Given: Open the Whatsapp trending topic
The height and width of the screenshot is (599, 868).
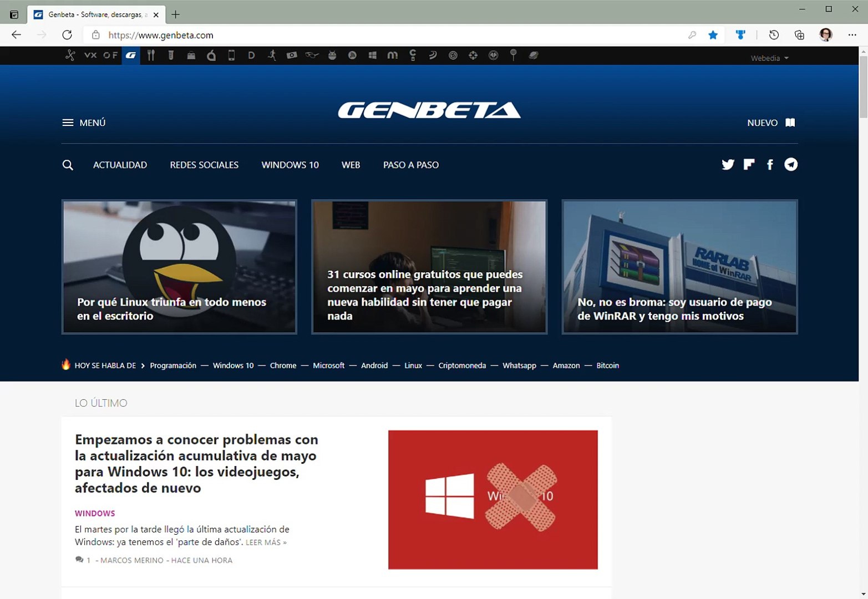Looking at the screenshot, I should tap(519, 366).
